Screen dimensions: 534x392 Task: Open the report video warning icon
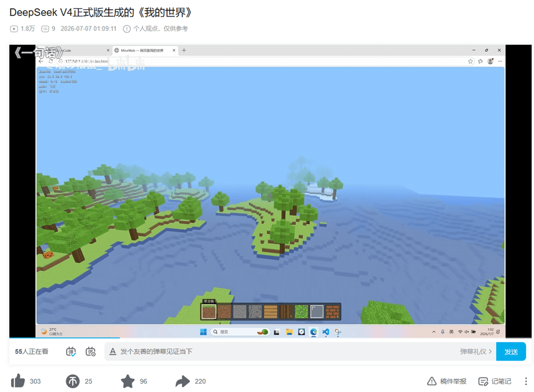tap(431, 381)
